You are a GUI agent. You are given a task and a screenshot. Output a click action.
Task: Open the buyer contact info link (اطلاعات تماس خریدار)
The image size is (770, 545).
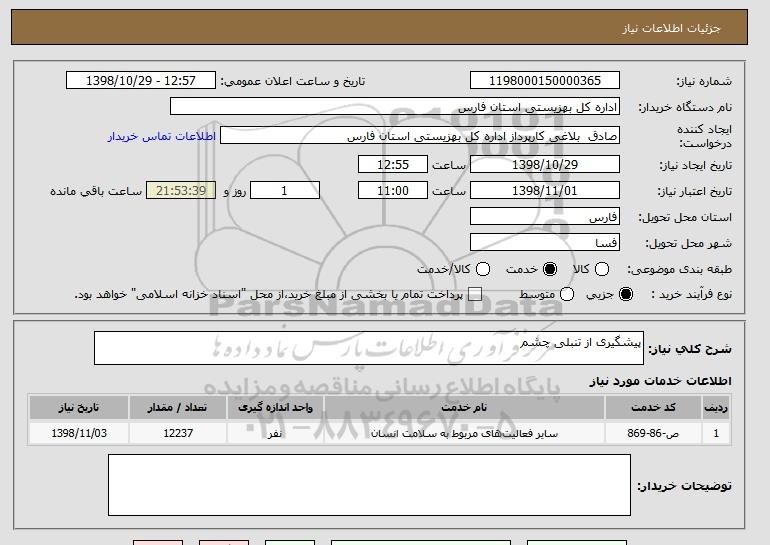click(x=162, y=136)
